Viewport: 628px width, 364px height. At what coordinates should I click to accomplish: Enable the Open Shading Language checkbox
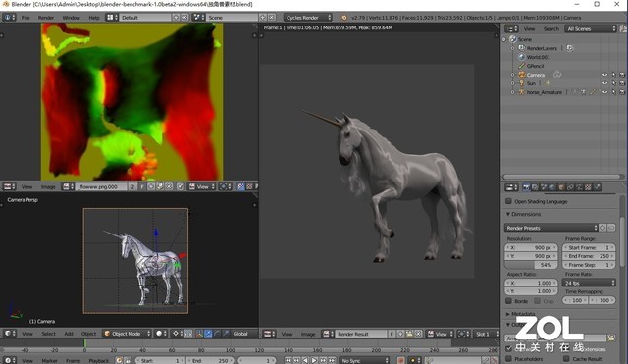(508, 201)
